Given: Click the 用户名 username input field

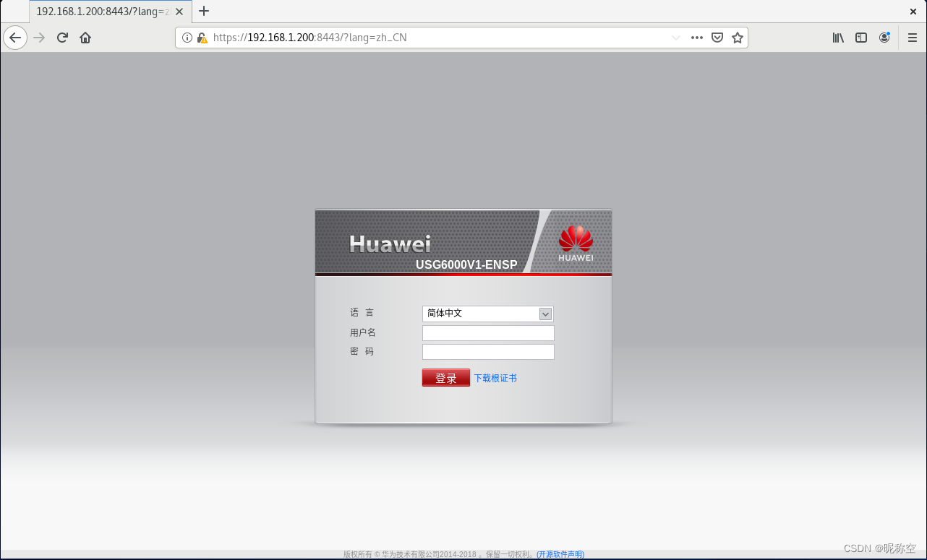Looking at the screenshot, I should point(488,333).
